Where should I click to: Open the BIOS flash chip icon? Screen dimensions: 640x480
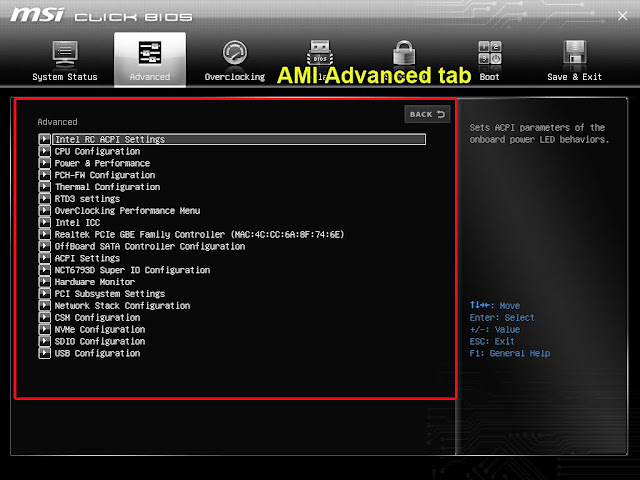pos(320,53)
